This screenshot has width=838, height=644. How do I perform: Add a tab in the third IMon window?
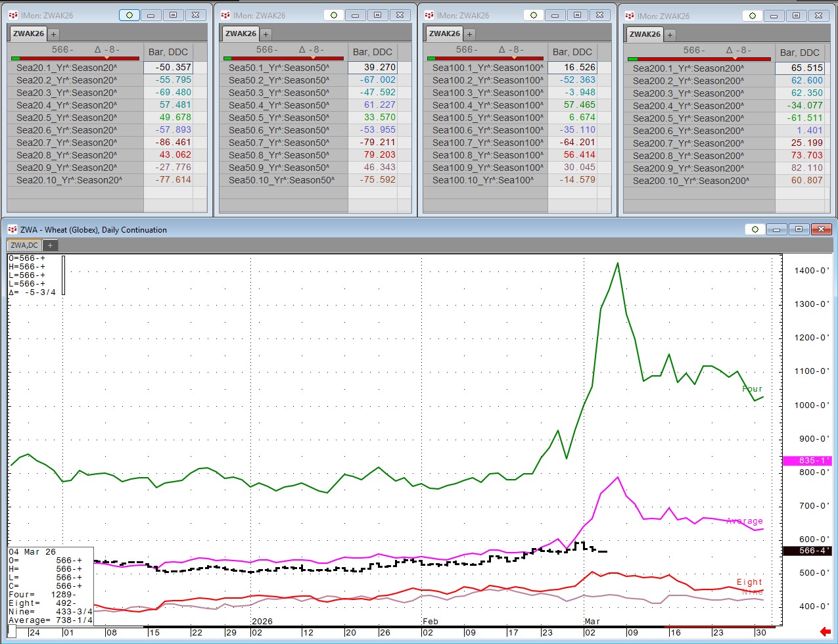point(469,34)
